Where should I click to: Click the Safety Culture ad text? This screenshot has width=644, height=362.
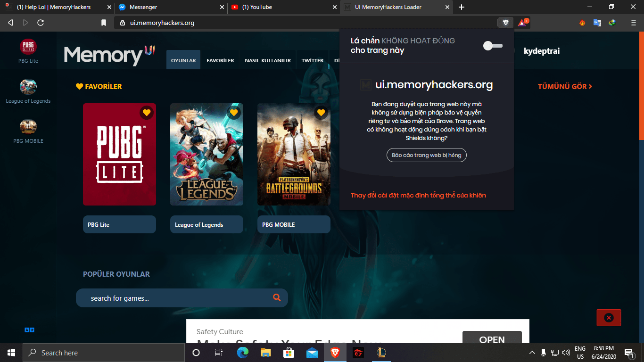pos(220,331)
